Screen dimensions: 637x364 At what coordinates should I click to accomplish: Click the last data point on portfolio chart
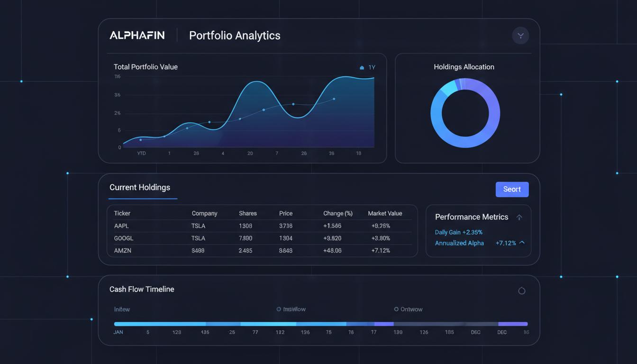point(334,99)
